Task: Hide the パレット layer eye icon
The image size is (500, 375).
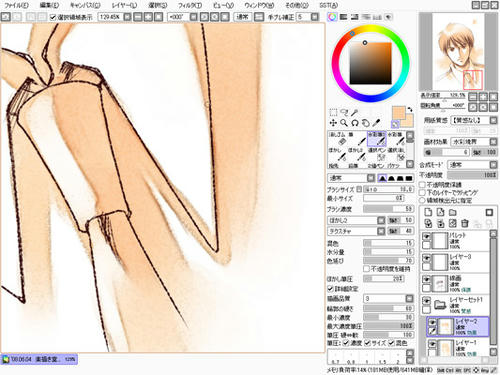Action: [x=426, y=236]
